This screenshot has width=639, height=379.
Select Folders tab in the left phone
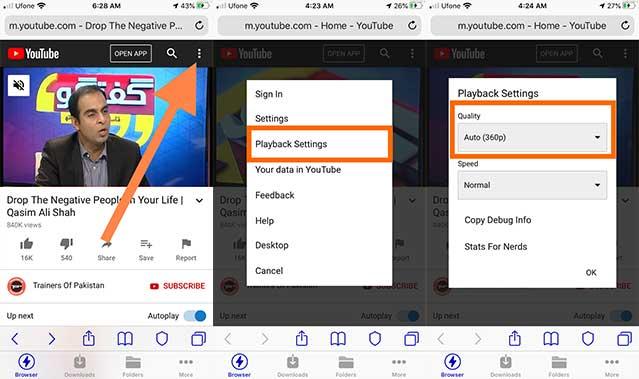pos(133,366)
